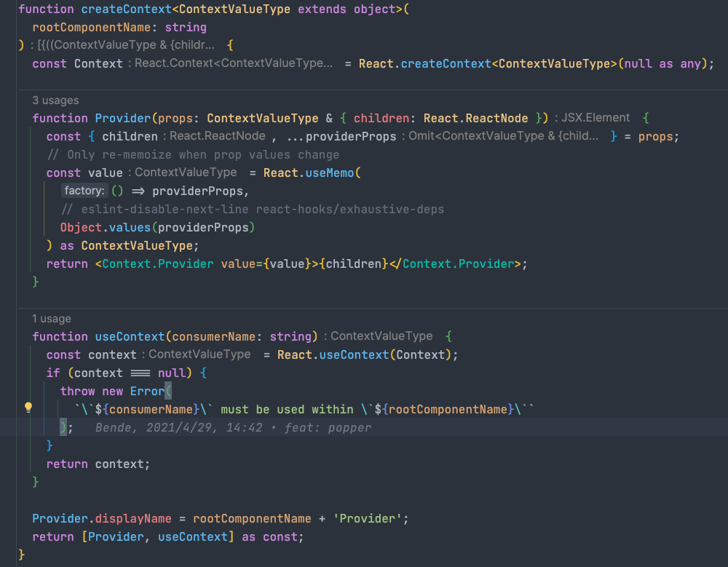Click the git blame annotation 'Bende, 2021/4/29'

(x=233, y=428)
